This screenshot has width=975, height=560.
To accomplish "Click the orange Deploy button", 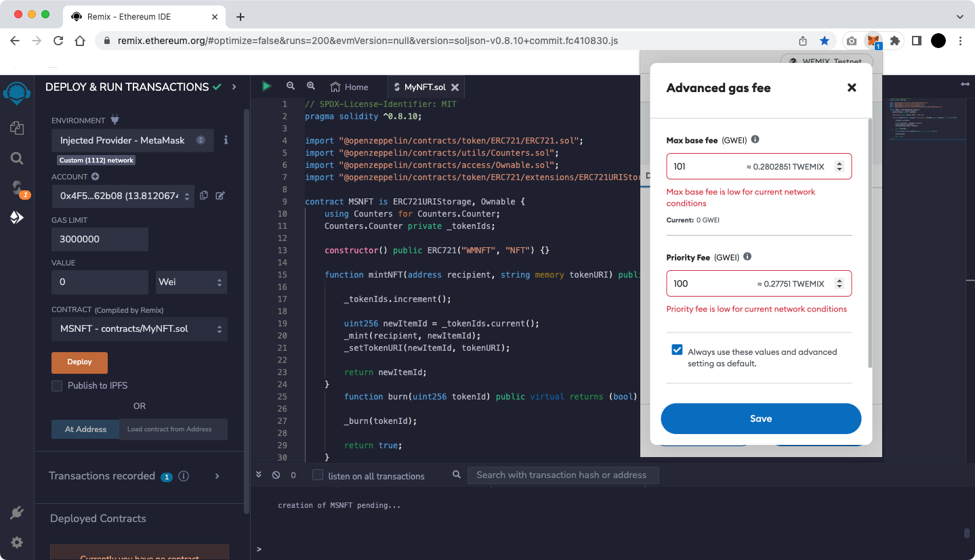I will 79,362.
